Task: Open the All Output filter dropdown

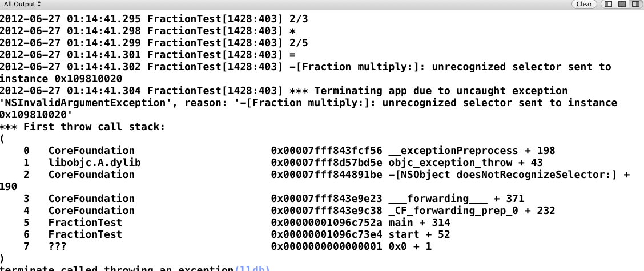Action: point(22,4)
